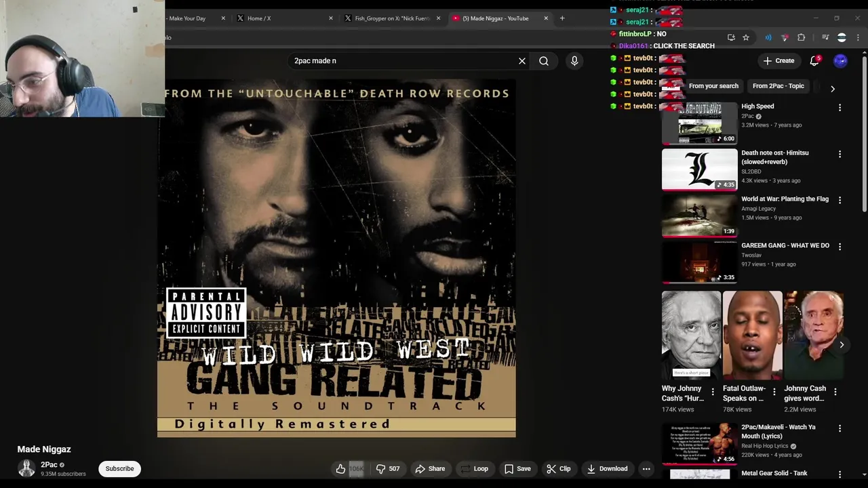This screenshot has height=488, width=868.
Task: Open options for Why Johnny Cash's short
Action: pyautogui.click(x=713, y=392)
